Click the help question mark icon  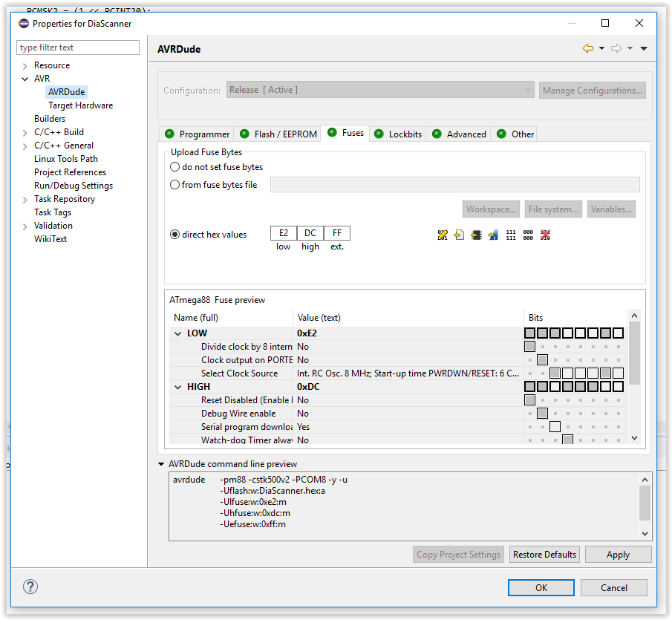[x=30, y=587]
